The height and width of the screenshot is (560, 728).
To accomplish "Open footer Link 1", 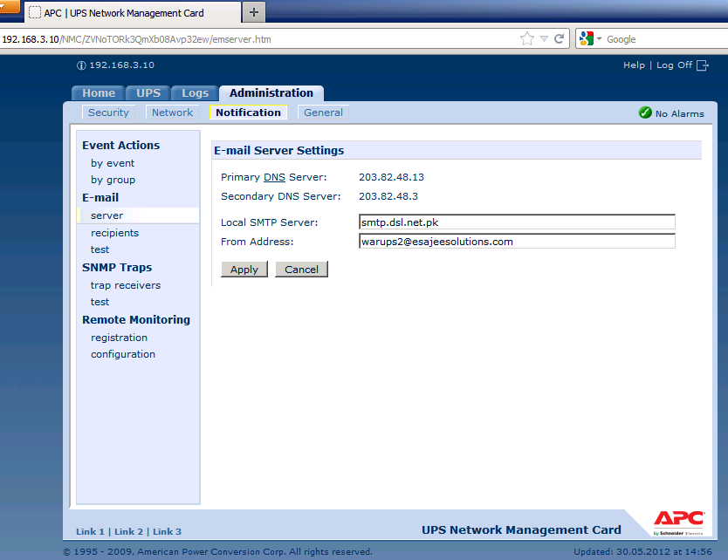I will [90, 532].
